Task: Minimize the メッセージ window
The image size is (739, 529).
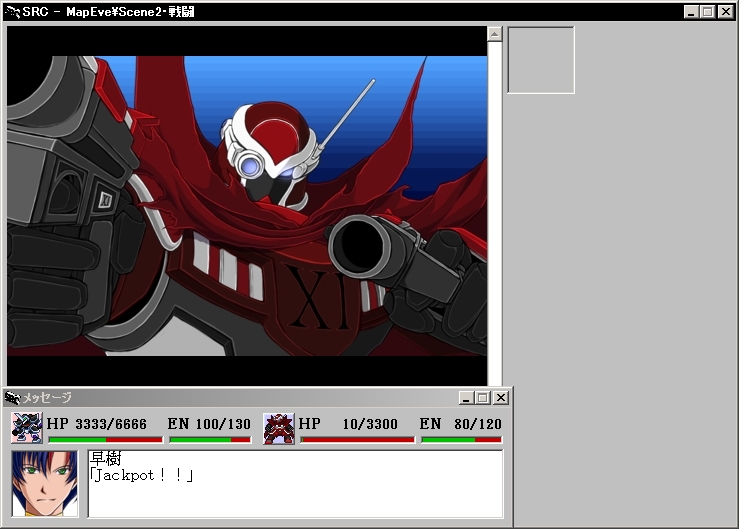Action: (466, 398)
